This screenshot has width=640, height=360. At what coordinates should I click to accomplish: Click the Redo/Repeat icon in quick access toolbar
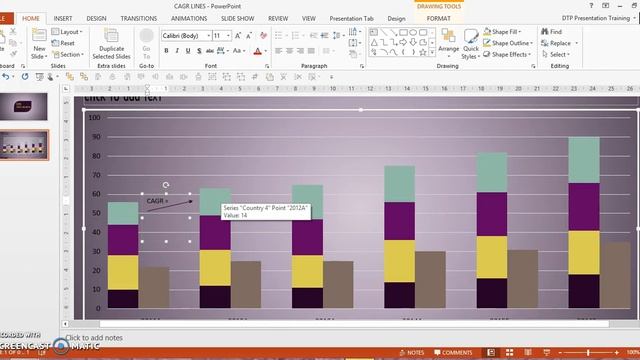[x=25, y=77]
